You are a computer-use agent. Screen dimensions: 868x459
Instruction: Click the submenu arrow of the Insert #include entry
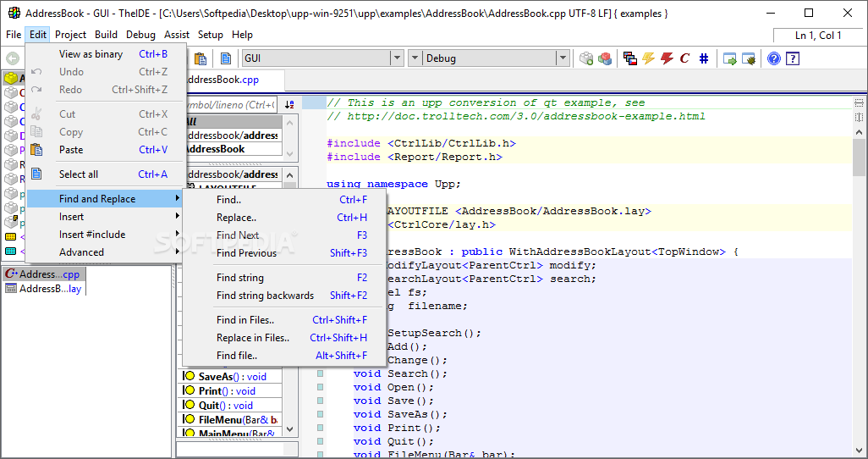pos(177,234)
